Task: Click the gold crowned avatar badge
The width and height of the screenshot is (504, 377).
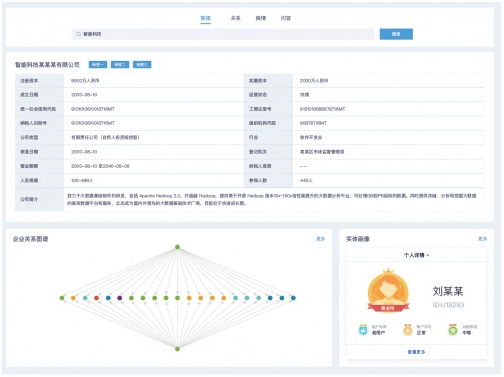Action: (x=388, y=290)
